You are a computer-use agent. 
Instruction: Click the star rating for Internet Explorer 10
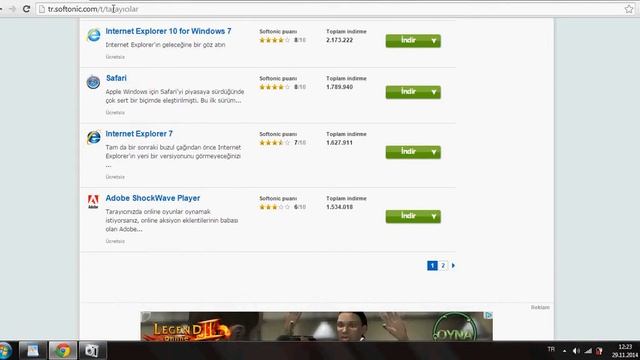274,40
